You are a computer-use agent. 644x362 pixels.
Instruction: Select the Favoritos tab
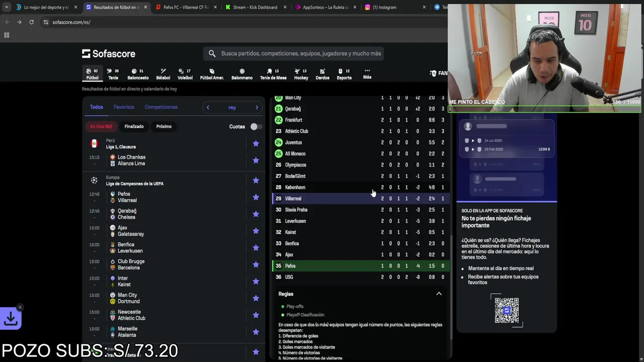(124, 107)
